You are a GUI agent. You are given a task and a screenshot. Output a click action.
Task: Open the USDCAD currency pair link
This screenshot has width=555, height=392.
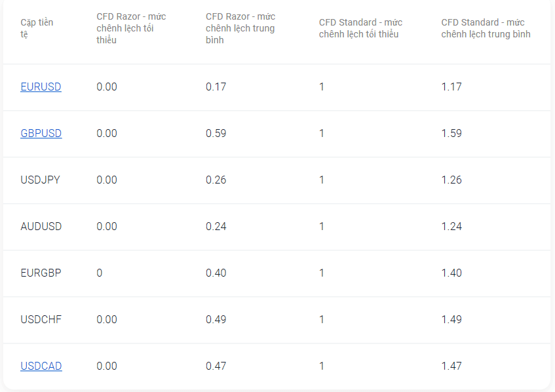(41, 366)
